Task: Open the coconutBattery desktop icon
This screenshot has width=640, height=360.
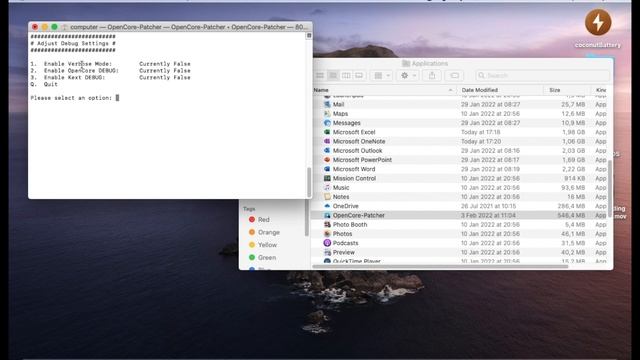Action: pyautogui.click(x=598, y=23)
